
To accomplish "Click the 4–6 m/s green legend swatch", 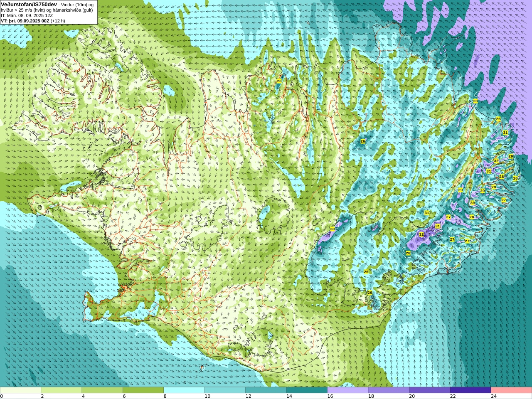I will [x=102, y=390].
